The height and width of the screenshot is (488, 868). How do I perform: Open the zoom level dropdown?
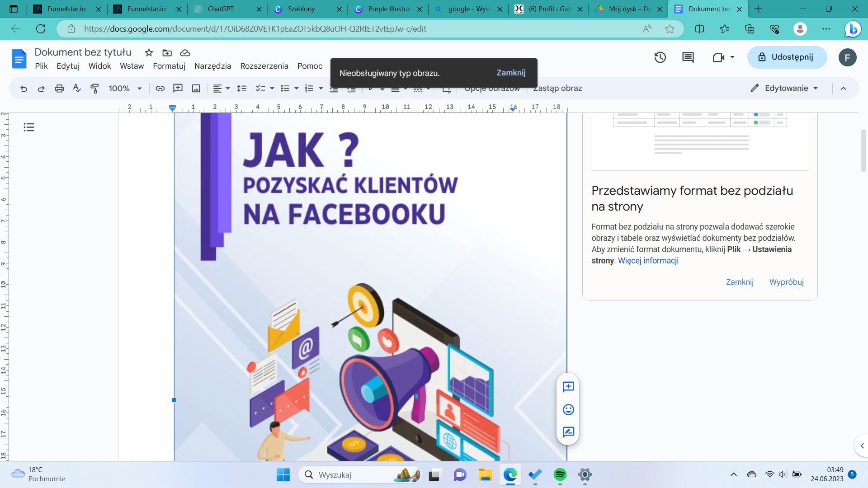(x=125, y=88)
